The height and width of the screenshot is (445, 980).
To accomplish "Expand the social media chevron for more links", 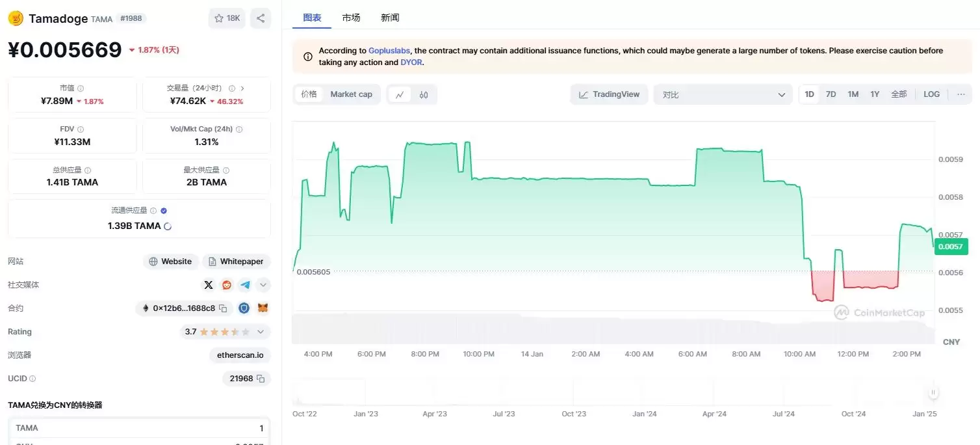I will pos(263,284).
